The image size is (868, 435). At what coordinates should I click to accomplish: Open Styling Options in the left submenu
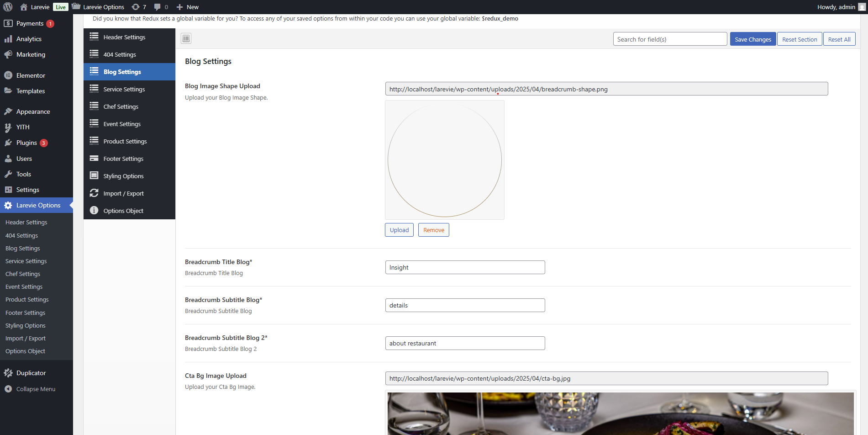[25, 325]
